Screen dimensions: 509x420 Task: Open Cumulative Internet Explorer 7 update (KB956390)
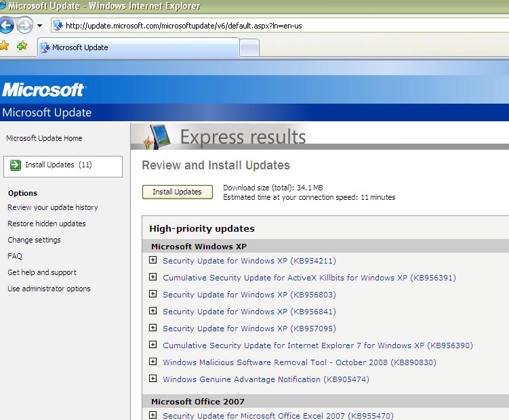click(x=318, y=345)
